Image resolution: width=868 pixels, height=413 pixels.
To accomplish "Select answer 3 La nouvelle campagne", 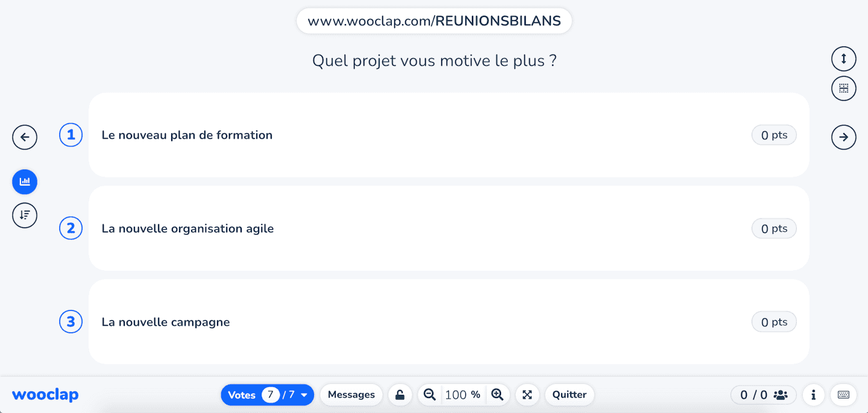I will coord(448,322).
